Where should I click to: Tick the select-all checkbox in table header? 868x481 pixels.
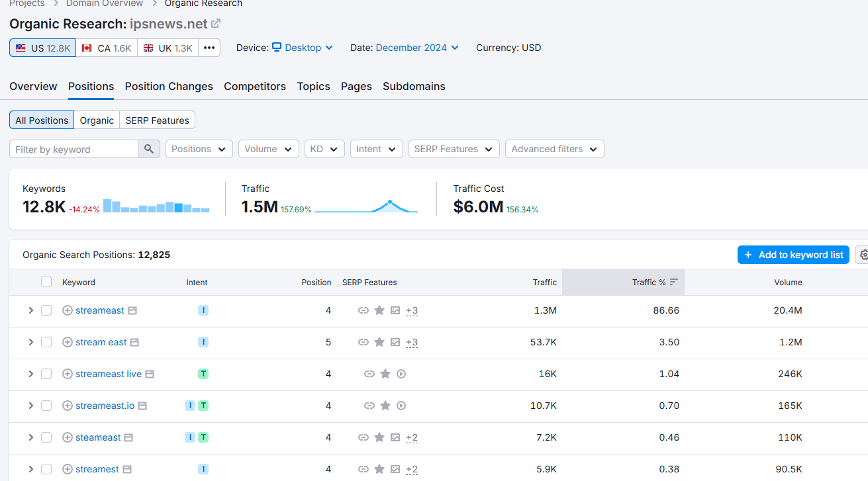[46, 282]
